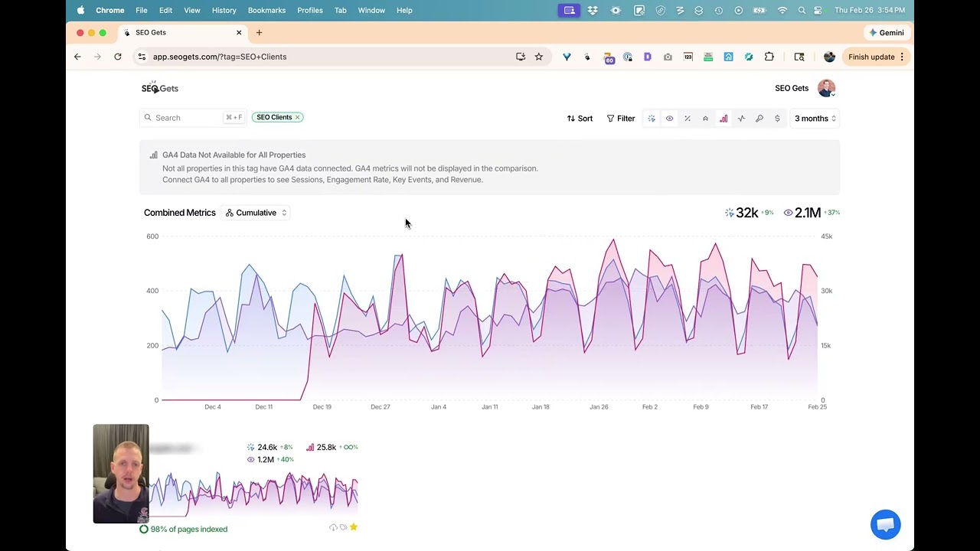Click the address bar URL
980x551 pixels.
[220, 57]
